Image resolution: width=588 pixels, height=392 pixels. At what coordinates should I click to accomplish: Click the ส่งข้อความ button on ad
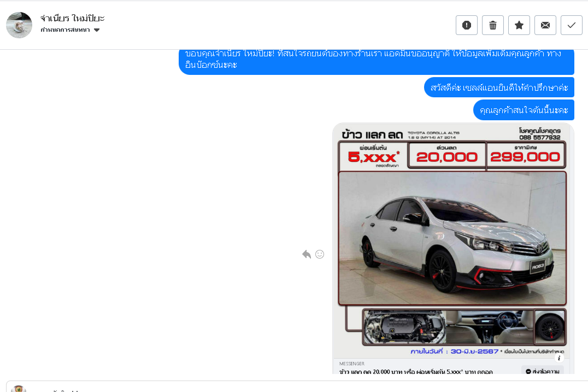(543, 371)
